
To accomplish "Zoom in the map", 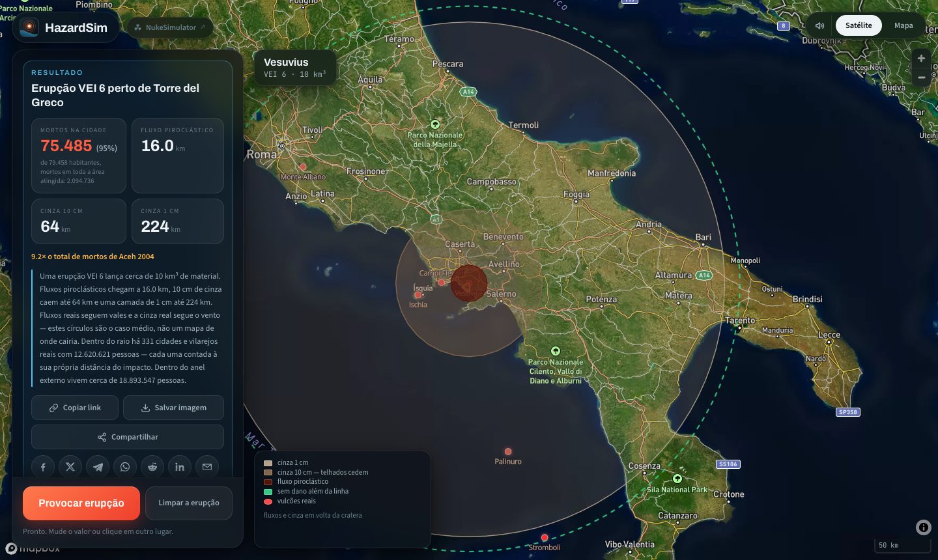I will point(921,58).
